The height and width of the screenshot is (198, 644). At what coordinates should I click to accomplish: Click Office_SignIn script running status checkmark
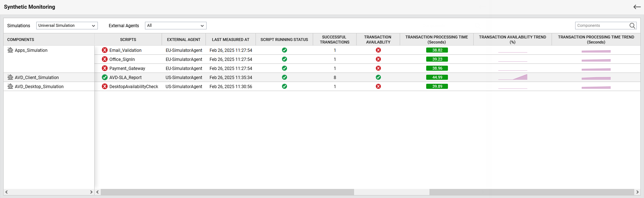point(284,59)
